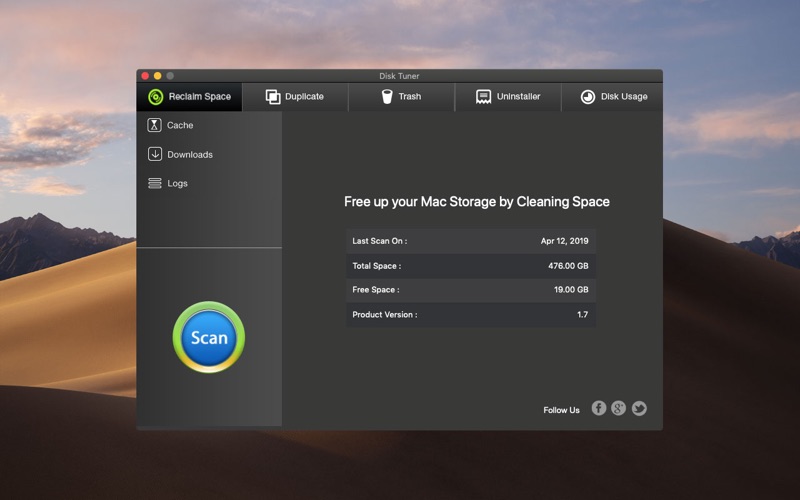The image size is (800, 500).
Task: Click the 'Follow Us' text
Action: point(561,410)
